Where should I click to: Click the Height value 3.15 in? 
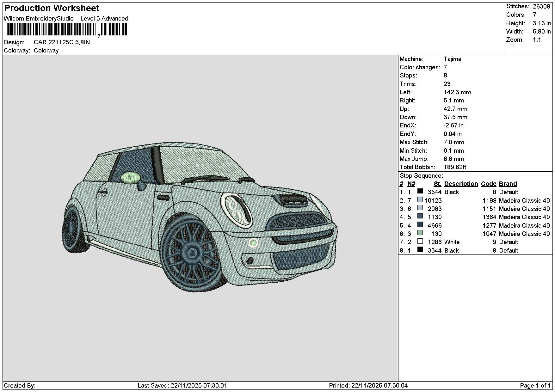point(542,23)
